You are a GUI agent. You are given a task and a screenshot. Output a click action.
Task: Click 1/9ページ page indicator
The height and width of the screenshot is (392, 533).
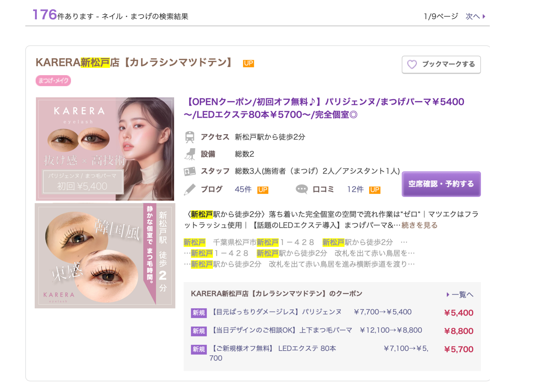tap(441, 16)
